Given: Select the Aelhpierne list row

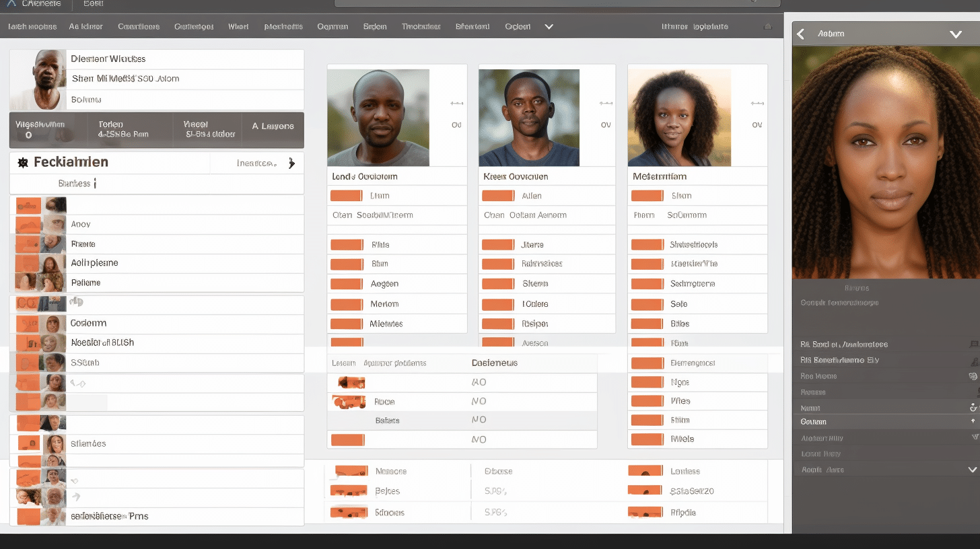Looking at the screenshot, I should [157, 264].
